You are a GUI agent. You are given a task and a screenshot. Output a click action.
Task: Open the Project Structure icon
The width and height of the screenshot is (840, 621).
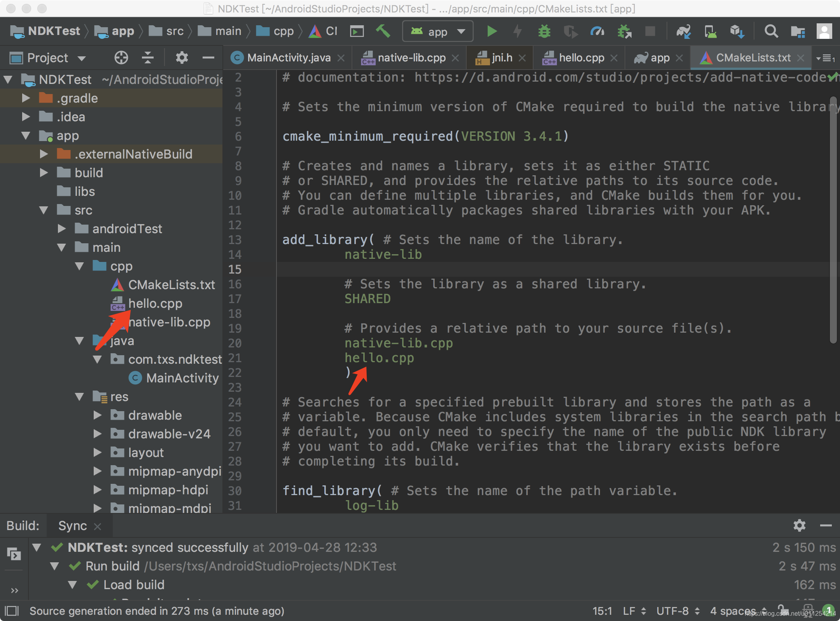click(798, 31)
